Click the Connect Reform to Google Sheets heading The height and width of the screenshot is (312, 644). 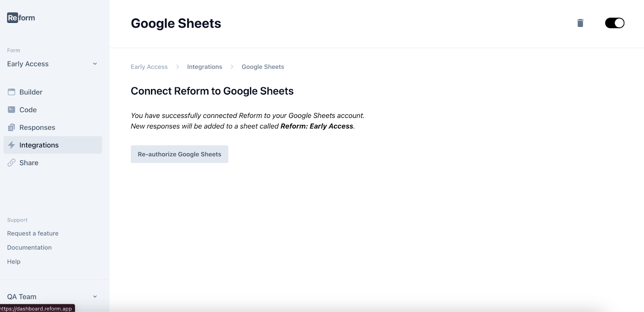[x=212, y=91]
